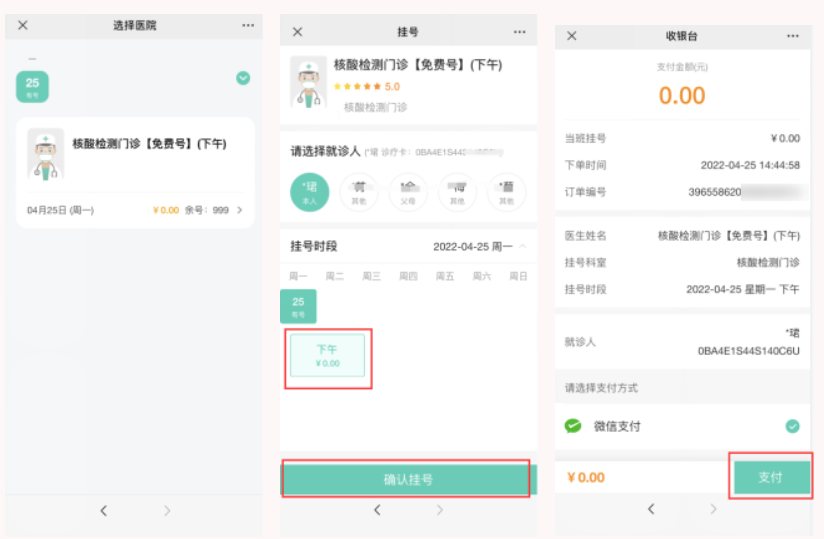Collapse the 2022-04-25 周一 date selector
The height and width of the screenshot is (539, 824).
click(x=523, y=246)
